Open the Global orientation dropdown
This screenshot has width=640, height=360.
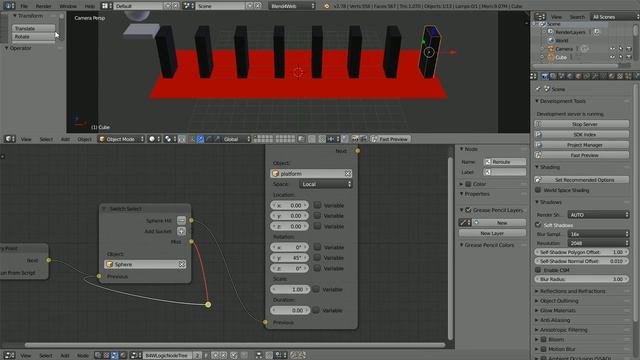pos(236,139)
